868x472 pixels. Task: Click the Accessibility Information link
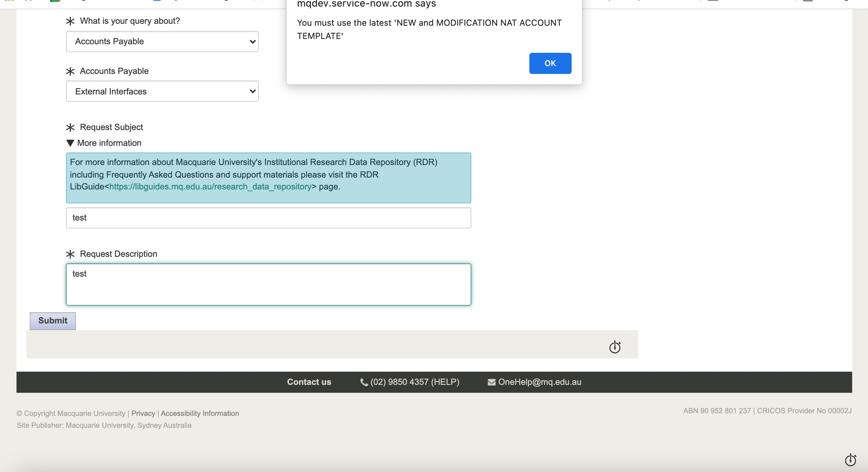coord(199,413)
